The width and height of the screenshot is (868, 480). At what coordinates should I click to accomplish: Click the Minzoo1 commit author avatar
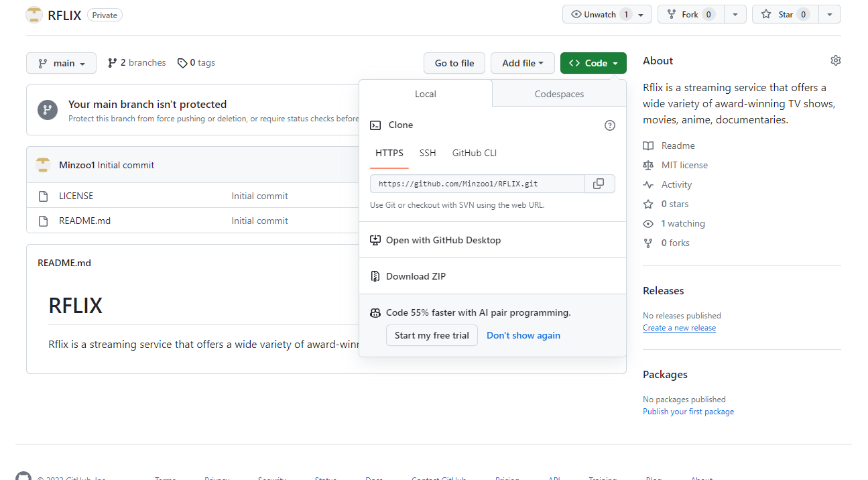[43, 165]
